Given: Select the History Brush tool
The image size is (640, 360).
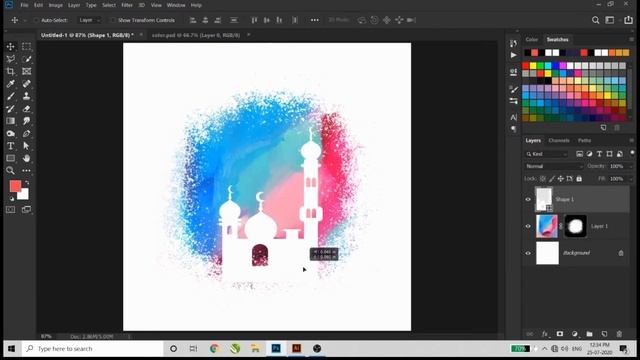Looking at the screenshot, I should tap(11, 109).
